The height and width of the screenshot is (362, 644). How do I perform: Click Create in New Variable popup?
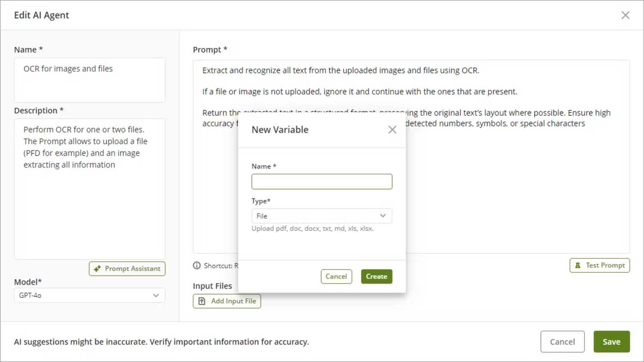(x=376, y=276)
